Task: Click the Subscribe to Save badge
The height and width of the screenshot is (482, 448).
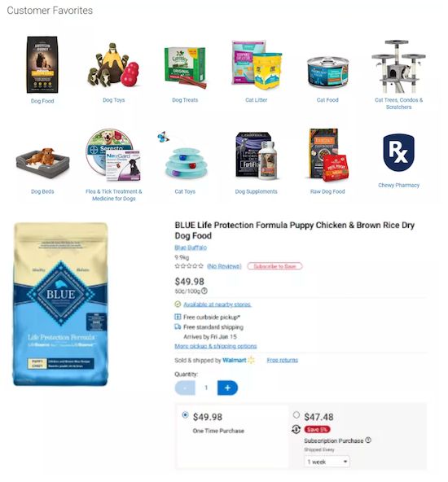Action: tap(275, 266)
